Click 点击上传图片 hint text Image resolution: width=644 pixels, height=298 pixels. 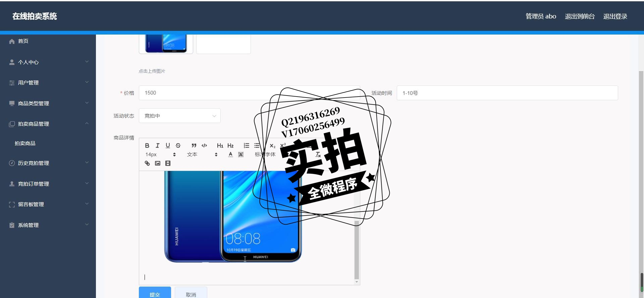pos(152,71)
